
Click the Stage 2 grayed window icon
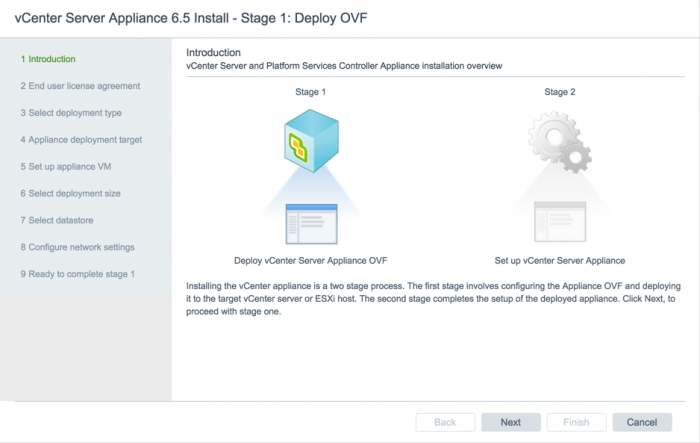[x=560, y=222]
